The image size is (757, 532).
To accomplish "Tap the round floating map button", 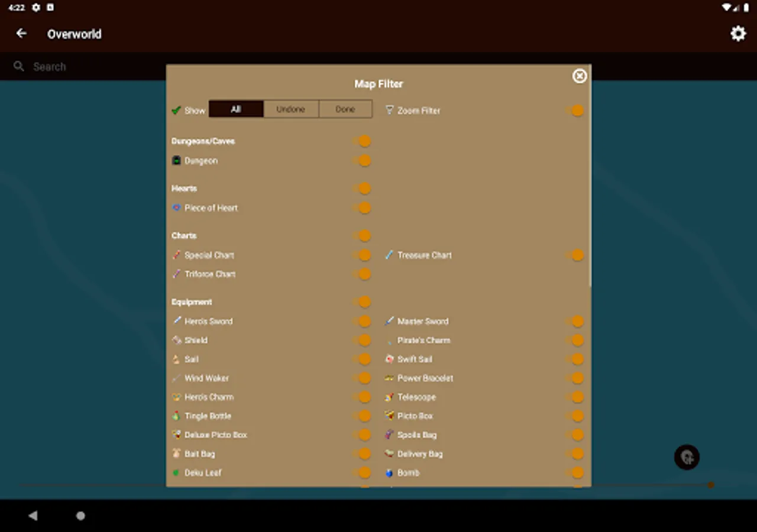I will [687, 457].
